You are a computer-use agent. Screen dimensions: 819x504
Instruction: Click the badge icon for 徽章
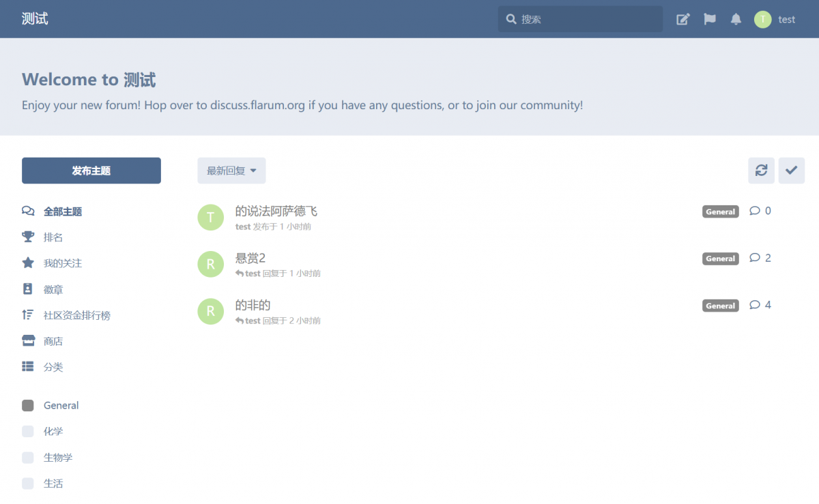(28, 289)
